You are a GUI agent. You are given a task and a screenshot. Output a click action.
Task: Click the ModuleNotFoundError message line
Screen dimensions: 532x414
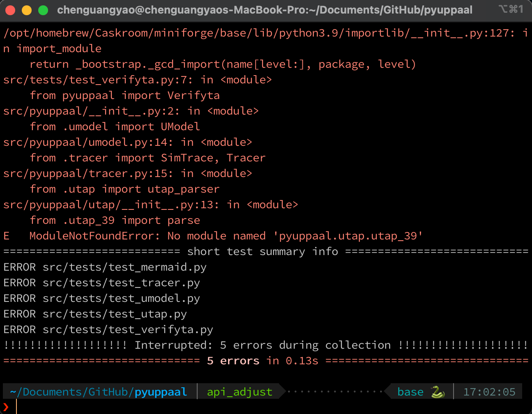coord(213,236)
